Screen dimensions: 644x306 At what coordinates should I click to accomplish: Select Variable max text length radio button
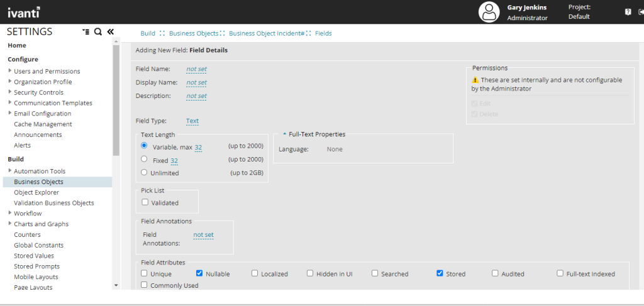tap(144, 145)
